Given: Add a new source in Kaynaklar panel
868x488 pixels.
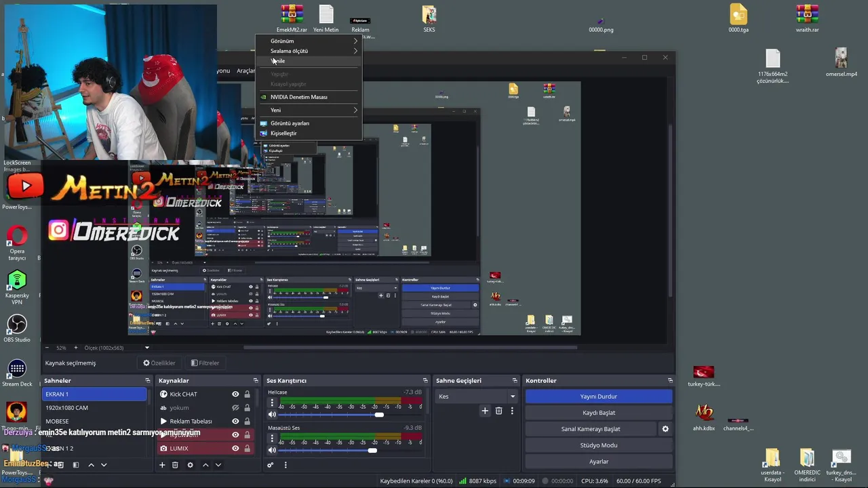Looking at the screenshot, I should 162,465.
